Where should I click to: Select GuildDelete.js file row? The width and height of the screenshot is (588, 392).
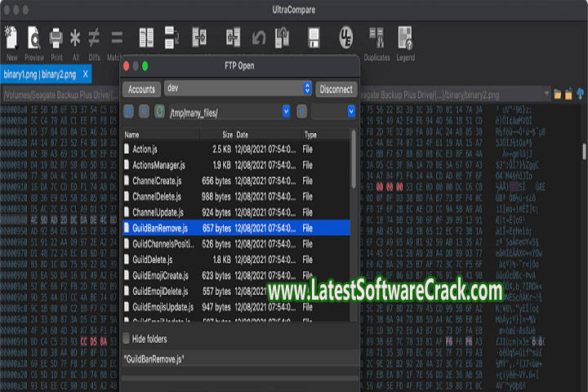tap(237, 260)
